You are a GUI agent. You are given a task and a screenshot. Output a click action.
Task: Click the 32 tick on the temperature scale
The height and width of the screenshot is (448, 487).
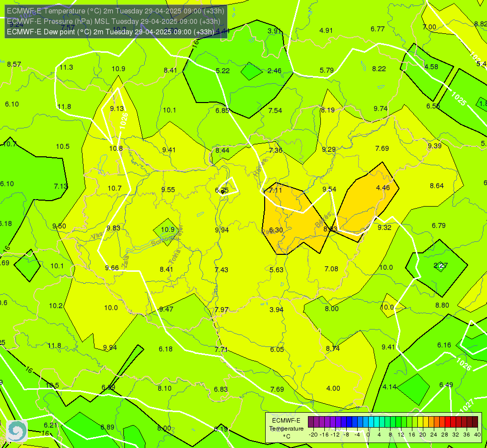tap(456, 435)
